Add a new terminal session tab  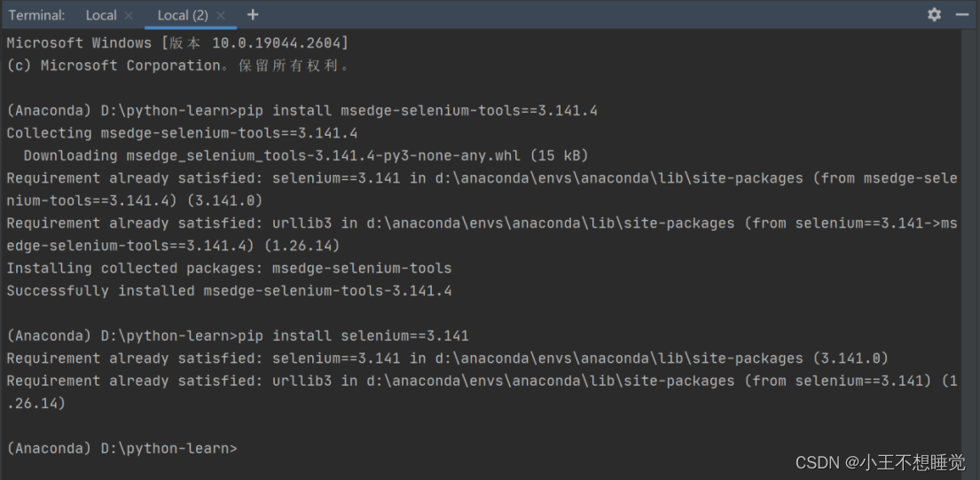(253, 14)
